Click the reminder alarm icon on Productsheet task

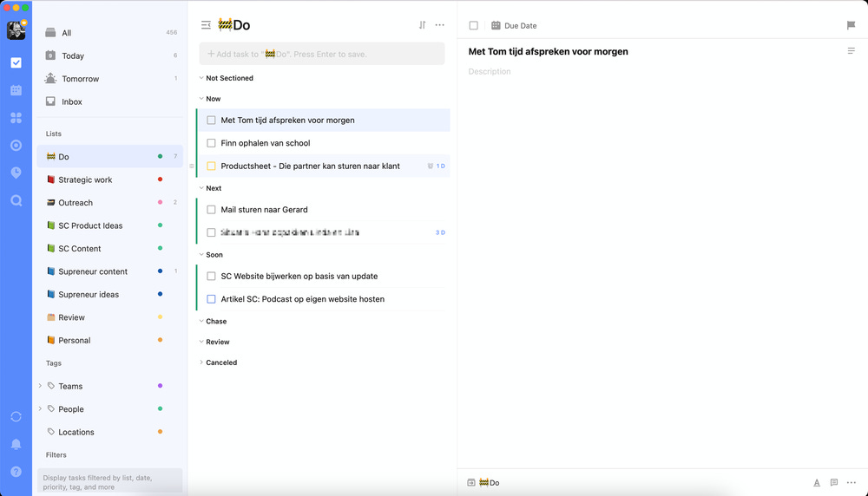pos(431,166)
